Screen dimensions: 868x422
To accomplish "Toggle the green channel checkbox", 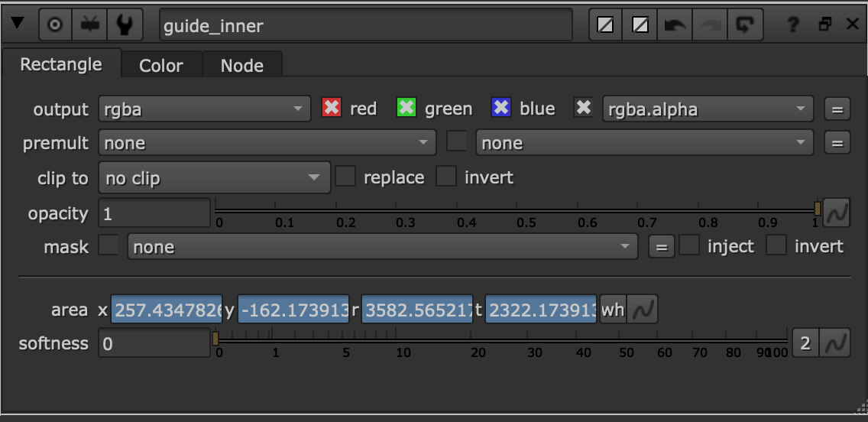I will pyautogui.click(x=406, y=109).
